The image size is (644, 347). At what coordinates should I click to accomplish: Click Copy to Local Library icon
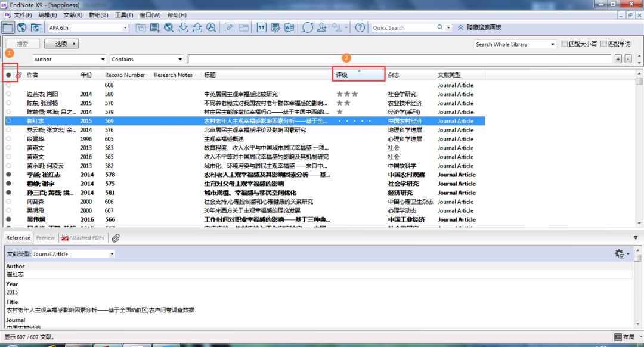[141, 27]
